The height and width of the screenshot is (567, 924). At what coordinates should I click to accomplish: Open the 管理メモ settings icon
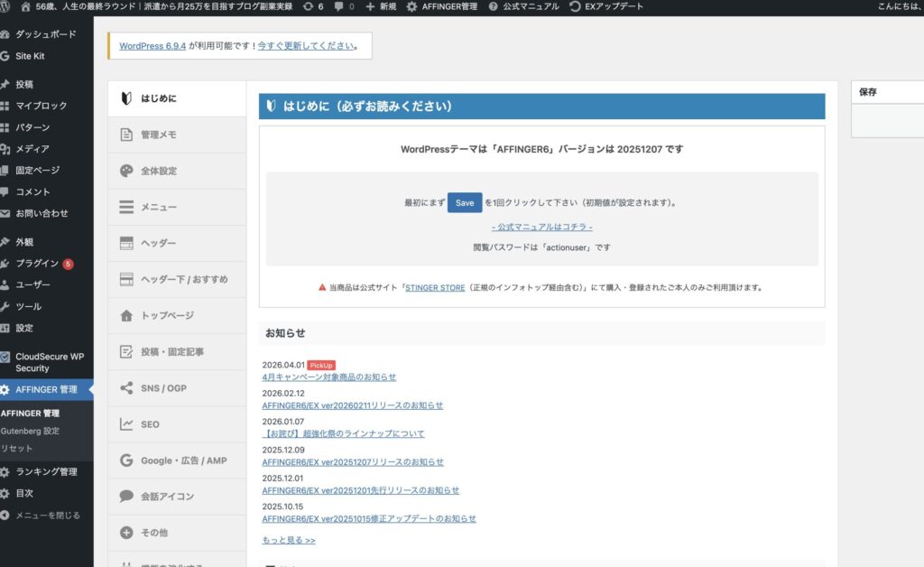pos(125,135)
